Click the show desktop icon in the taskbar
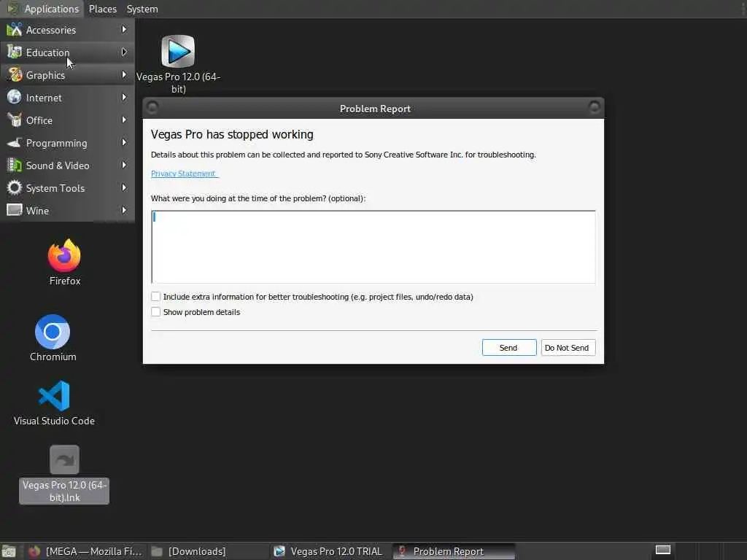This screenshot has height=560, width=747. pyautogui.click(x=9, y=551)
